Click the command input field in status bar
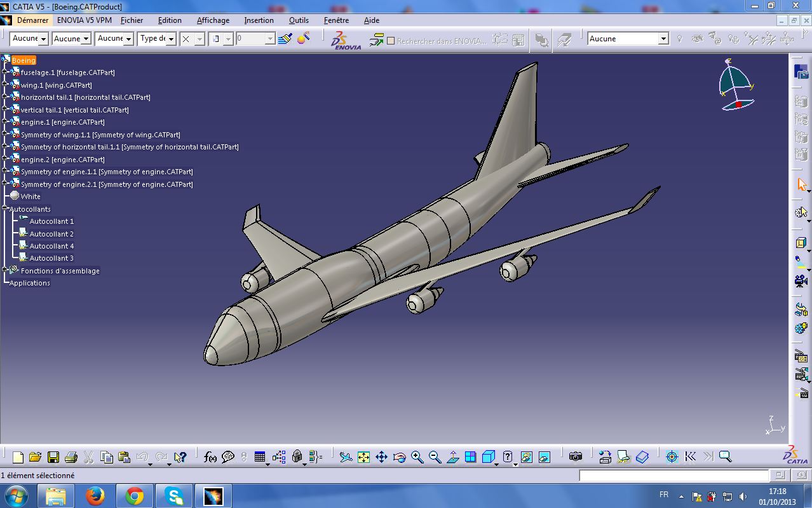Viewport: 812px width, 508px height. (673, 475)
